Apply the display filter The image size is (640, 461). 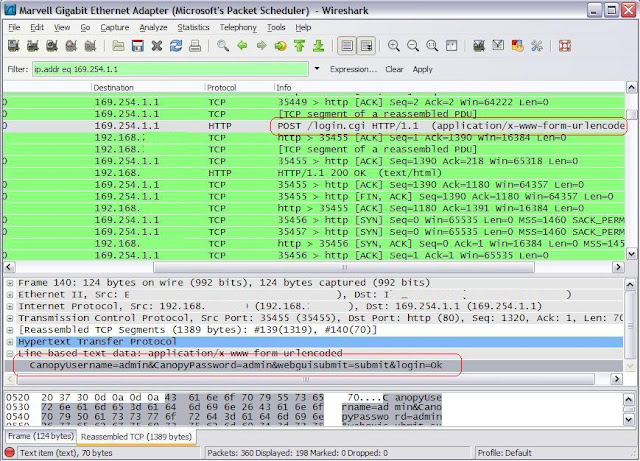point(422,69)
